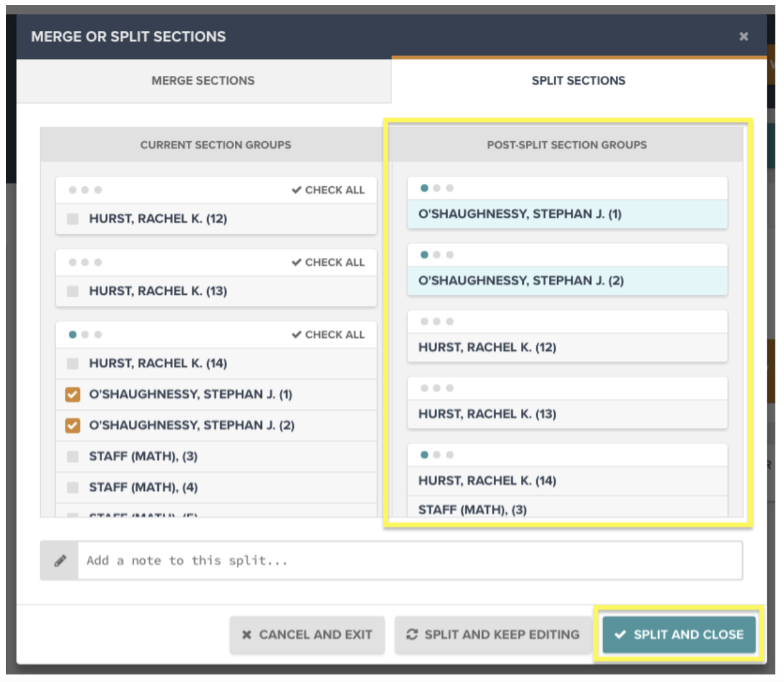Confirm with Split and Close
The image size is (784, 682).
point(679,635)
